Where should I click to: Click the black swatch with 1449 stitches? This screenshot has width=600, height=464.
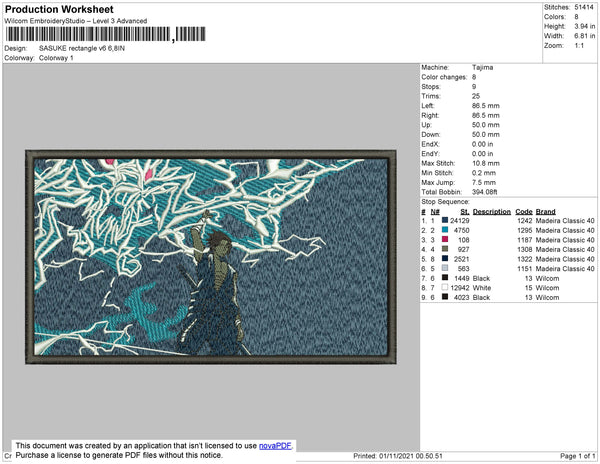point(445,278)
